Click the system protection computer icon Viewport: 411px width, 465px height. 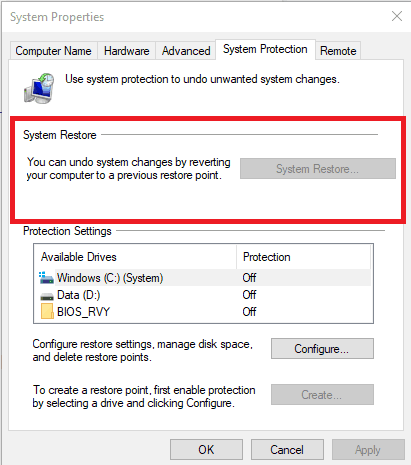[x=39, y=88]
